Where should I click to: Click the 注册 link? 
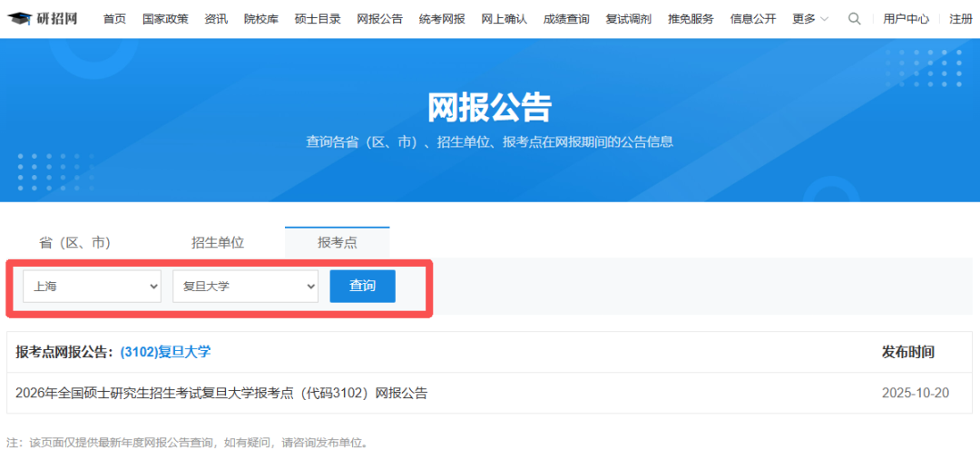coord(960,19)
